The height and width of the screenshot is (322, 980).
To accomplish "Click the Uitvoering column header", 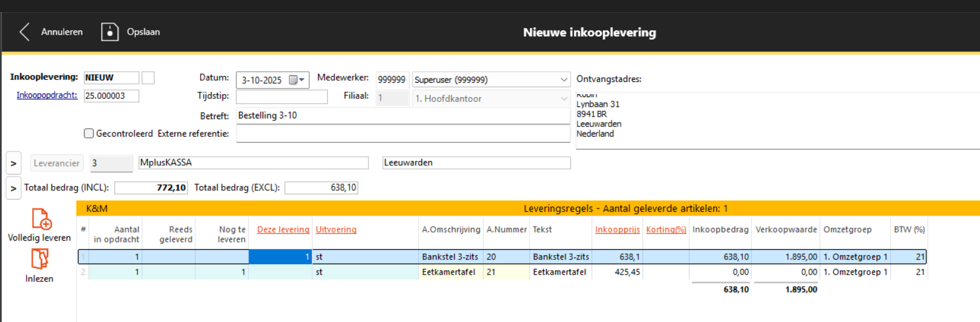I will pos(336,230).
